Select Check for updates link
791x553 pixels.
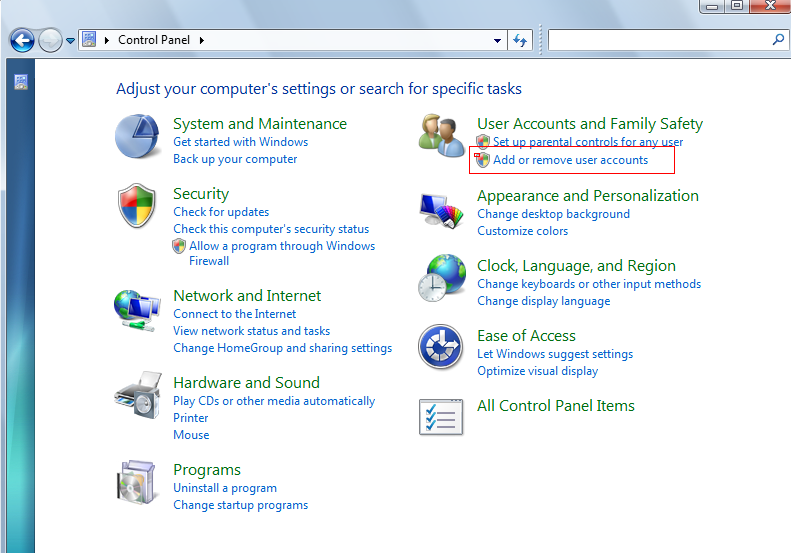coord(221,212)
